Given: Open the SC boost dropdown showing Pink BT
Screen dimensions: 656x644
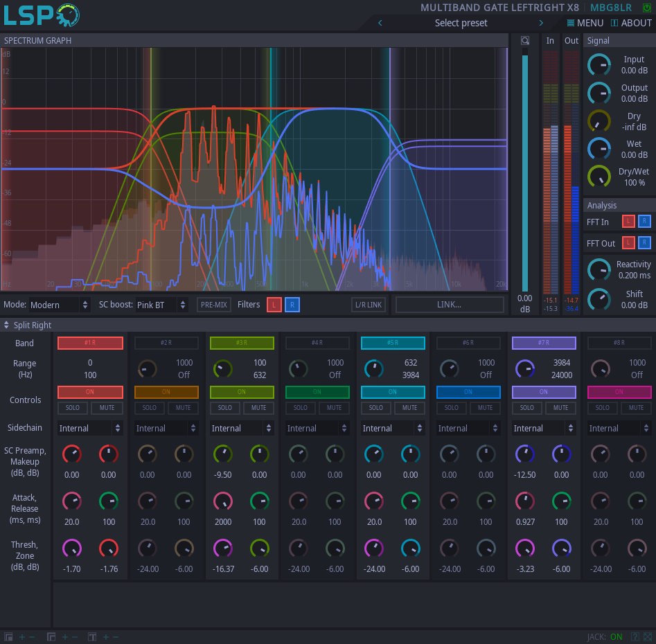Looking at the screenshot, I should pos(161,305).
